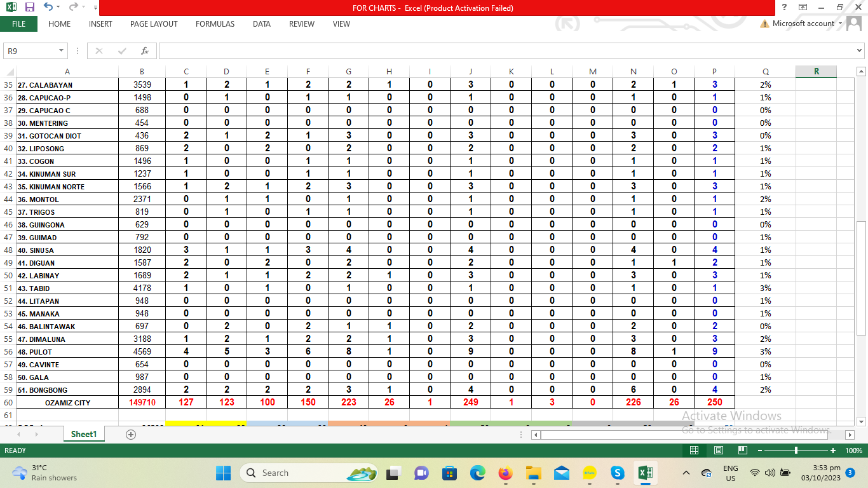Open the PAGE LAYOUT ribbon tab
The height and width of the screenshot is (488, 868).
pyautogui.click(x=154, y=24)
